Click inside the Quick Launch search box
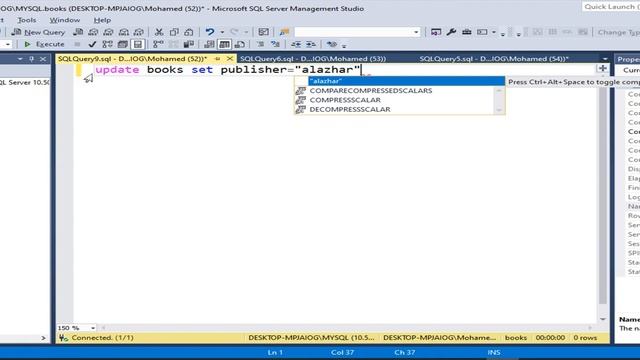The image size is (640, 360). coord(611,7)
